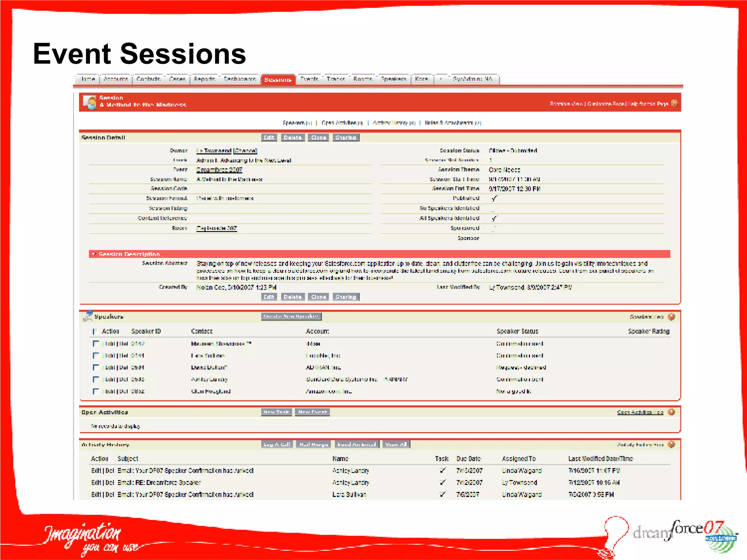Toggle the select-all checkbox in Speakers header
This screenshot has height=560, width=747.
click(95, 331)
